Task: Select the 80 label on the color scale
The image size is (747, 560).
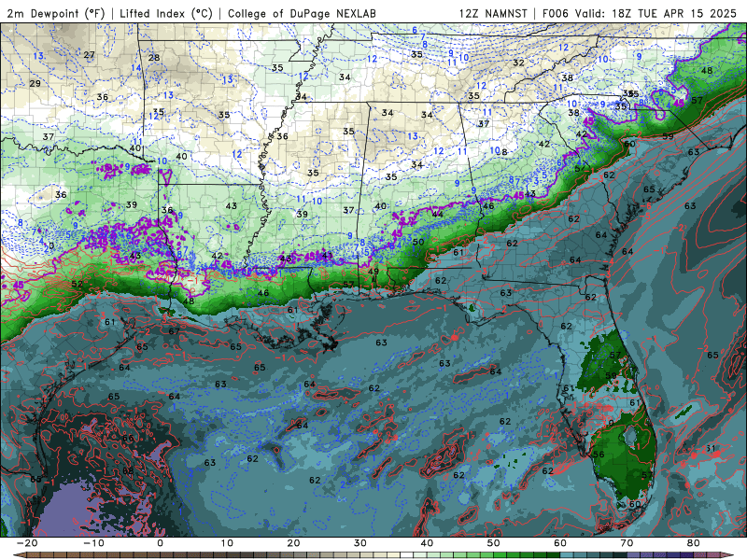Action: [x=694, y=543]
